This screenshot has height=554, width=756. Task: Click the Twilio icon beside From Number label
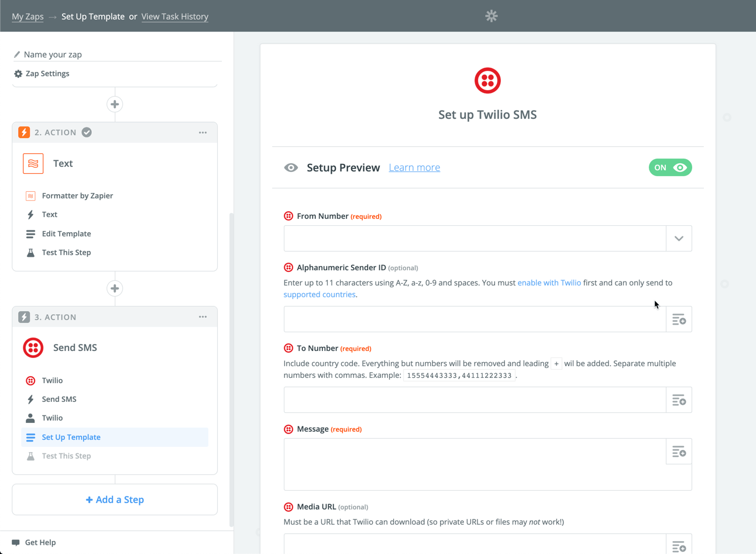coord(288,216)
